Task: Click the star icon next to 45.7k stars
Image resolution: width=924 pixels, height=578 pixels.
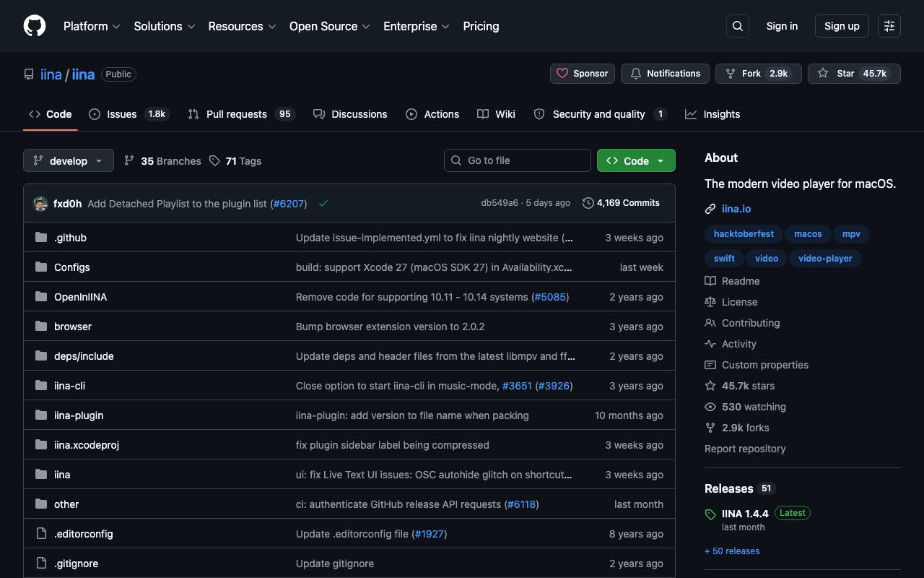Action: tap(710, 386)
